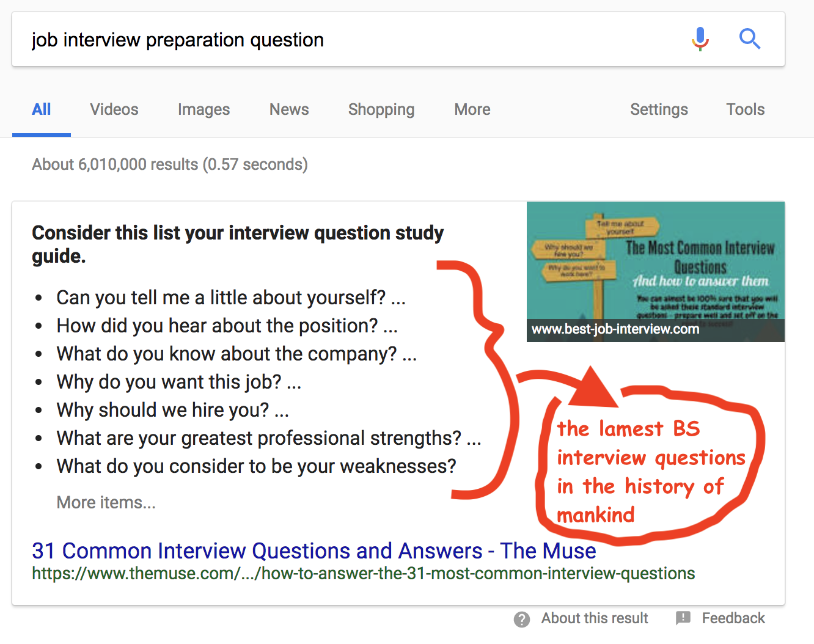Open the Settings dropdown
The height and width of the screenshot is (644, 814).
pyautogui.click(x=659, y=109)
